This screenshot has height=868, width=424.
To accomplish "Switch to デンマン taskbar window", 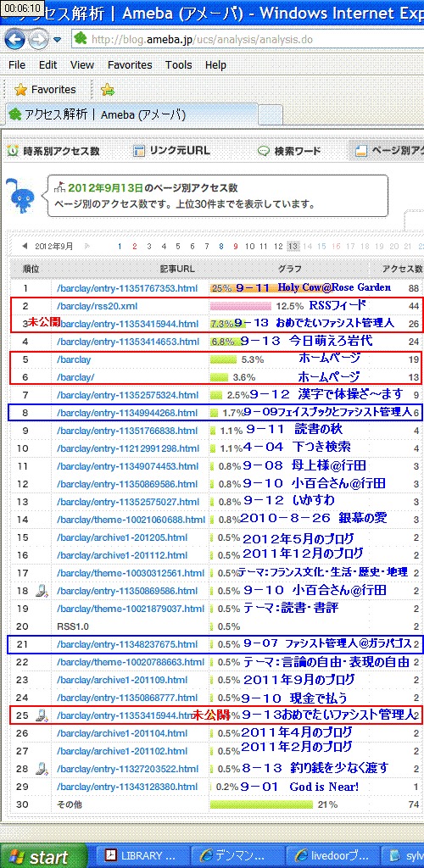I will pyautogui.click(x=238, y=856).
